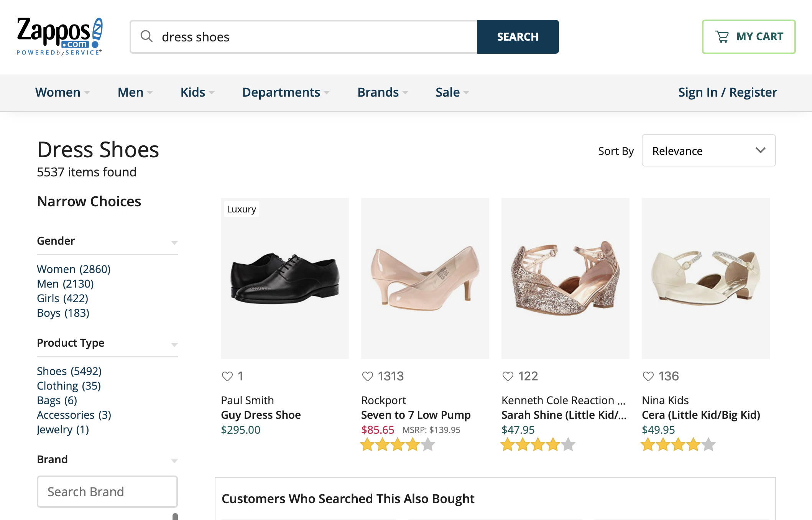Open the Departments menu
The height and width of the screenshot is (520, 812).
click(286, 92)
